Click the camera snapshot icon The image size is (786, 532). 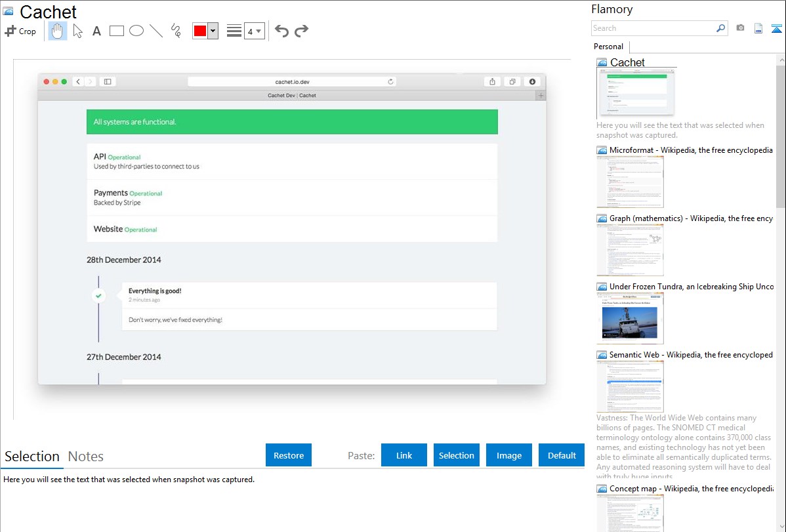point(740,28)
